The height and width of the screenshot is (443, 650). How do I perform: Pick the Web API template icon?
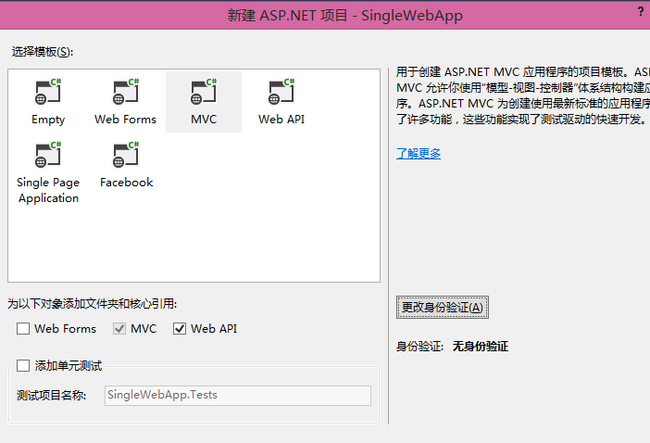(281, 92)
